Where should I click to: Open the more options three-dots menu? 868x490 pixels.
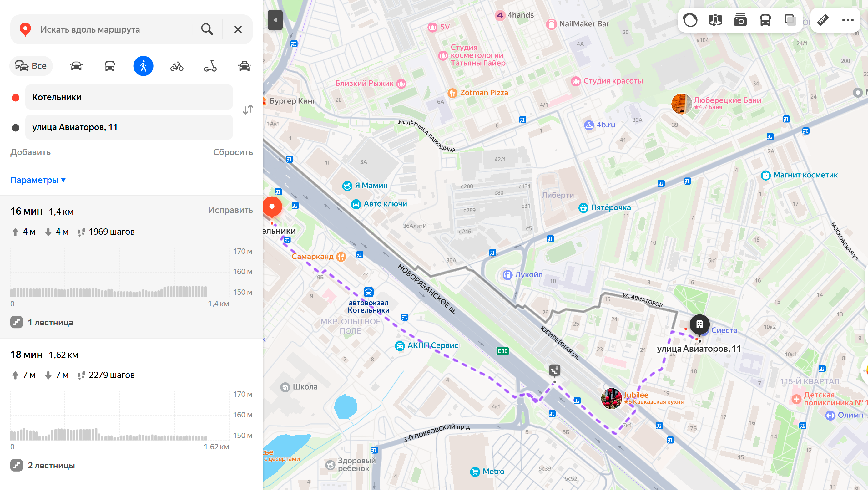click(848, 20)
